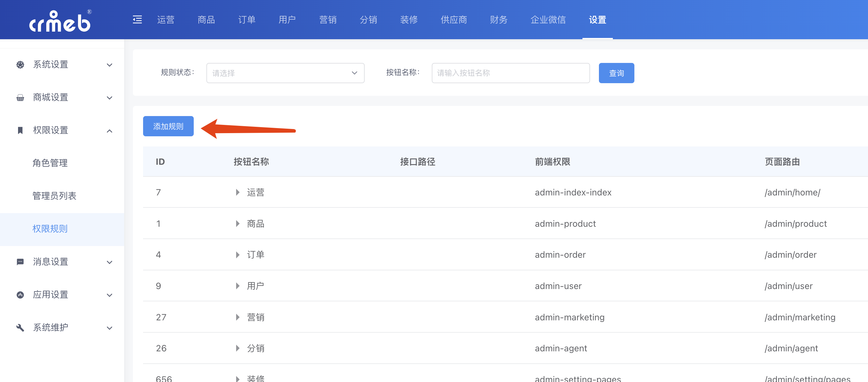Expand the 系统设置 sidebar chevron

(x=110, y=65)
